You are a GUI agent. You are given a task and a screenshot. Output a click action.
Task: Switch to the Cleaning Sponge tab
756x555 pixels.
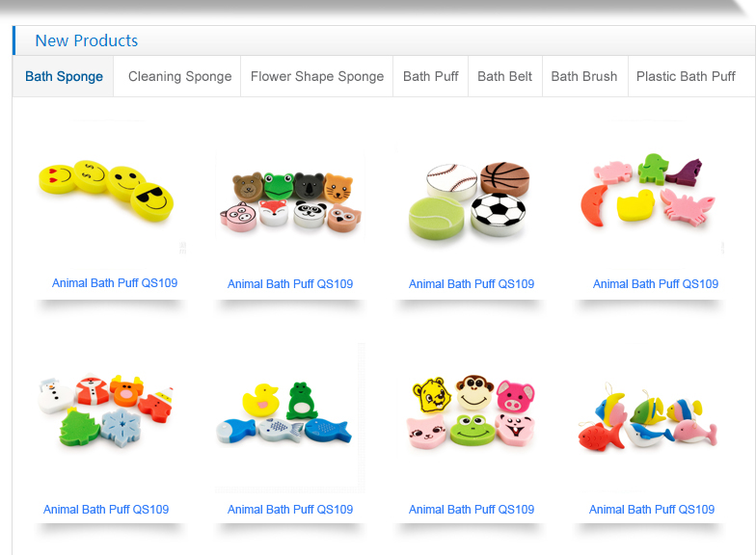[179, 77]
